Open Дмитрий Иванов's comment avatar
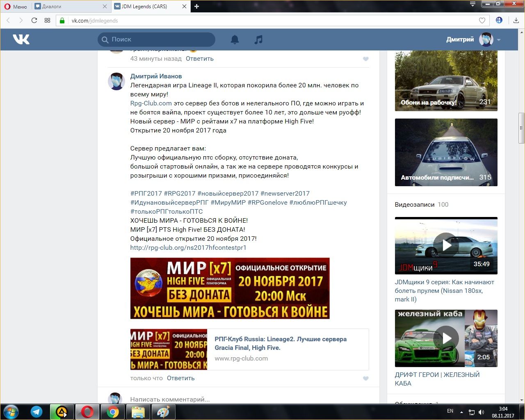Viewport: 525px width, 420px height. click(116, 81)
